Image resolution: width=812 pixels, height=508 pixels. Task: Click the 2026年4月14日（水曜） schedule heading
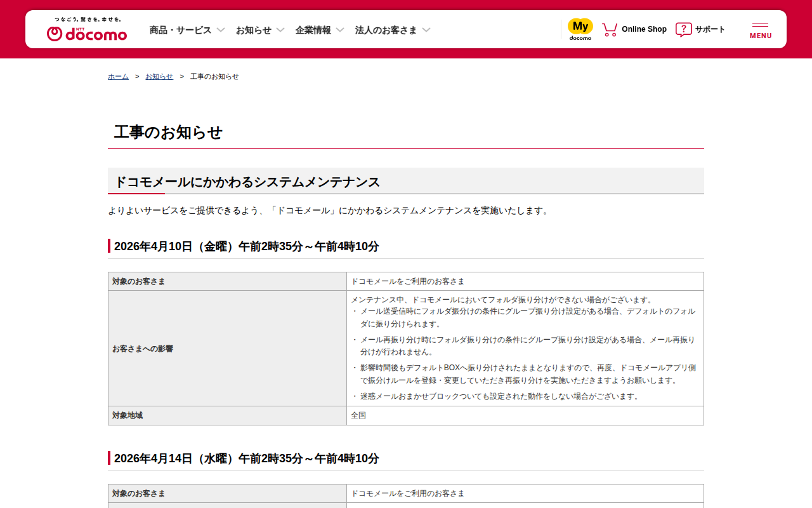[x=246, y=458]
